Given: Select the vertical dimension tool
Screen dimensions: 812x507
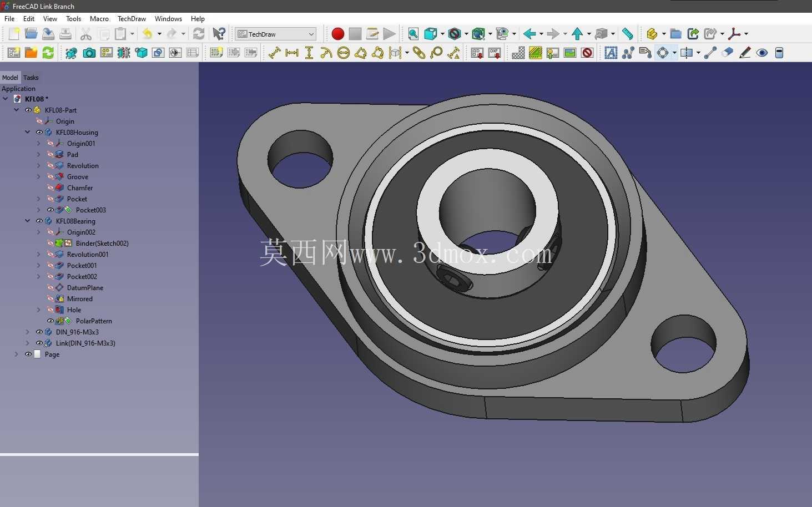Looking at the screenshot, I should tap(309, 53).
